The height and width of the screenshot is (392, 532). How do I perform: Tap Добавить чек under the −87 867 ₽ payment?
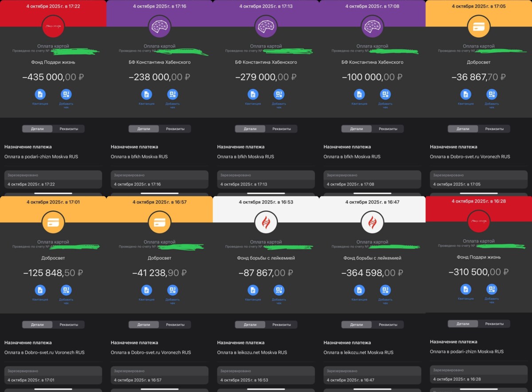279,291
